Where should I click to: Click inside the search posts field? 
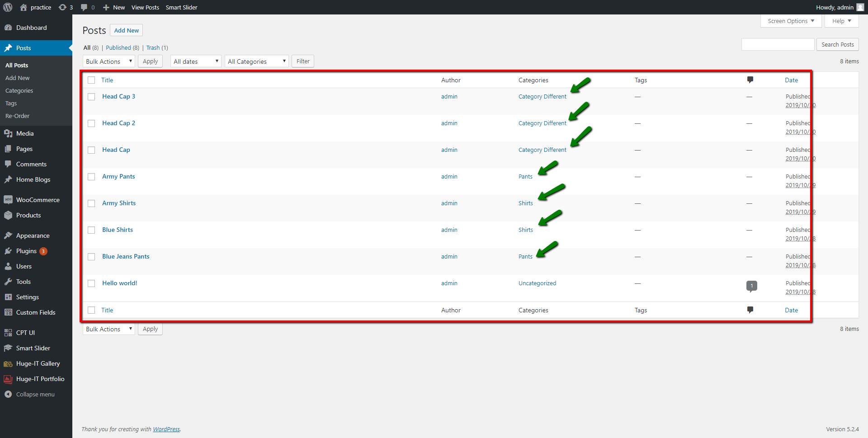click(778, 44)
